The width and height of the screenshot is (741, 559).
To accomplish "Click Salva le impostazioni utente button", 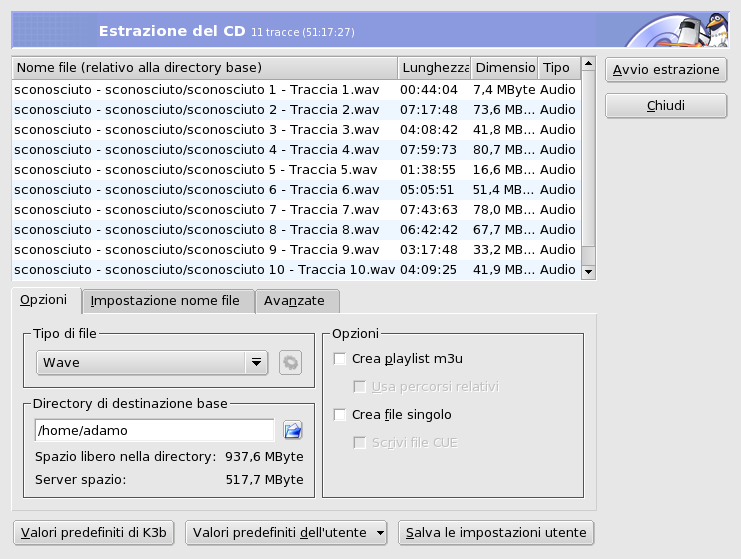I will [496, 533].
